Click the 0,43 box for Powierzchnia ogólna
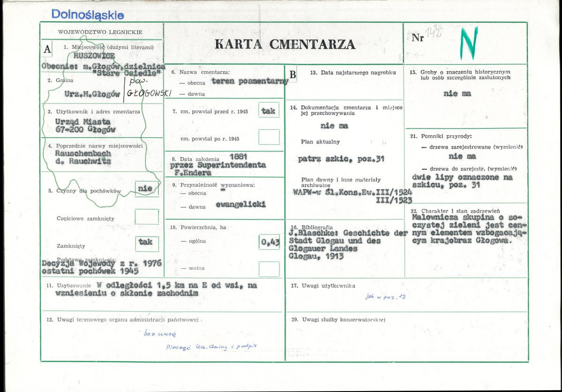 pos(269,242)
